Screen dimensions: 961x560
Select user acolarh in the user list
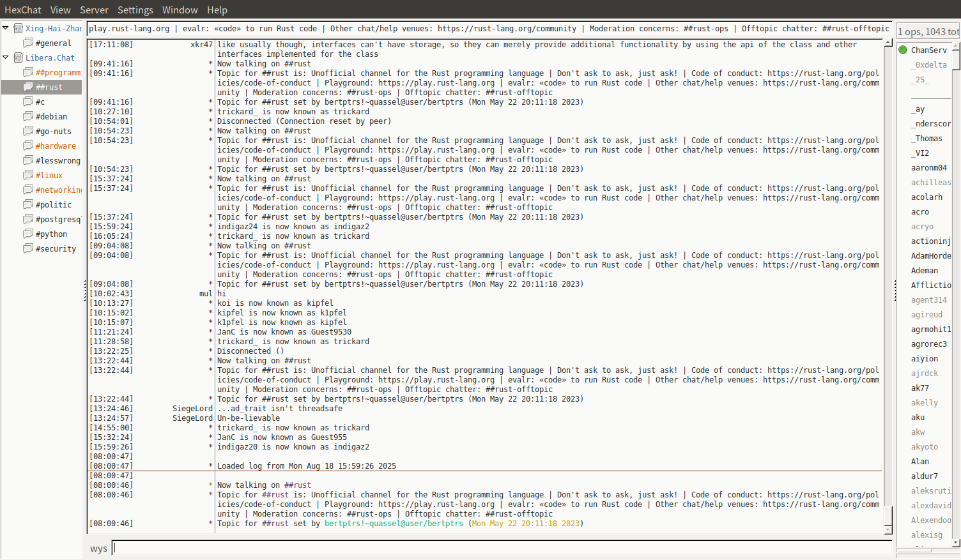pos(926,197)
